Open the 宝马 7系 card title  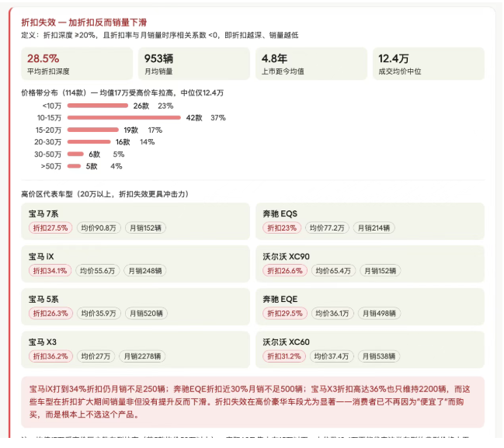click(43, 214)
